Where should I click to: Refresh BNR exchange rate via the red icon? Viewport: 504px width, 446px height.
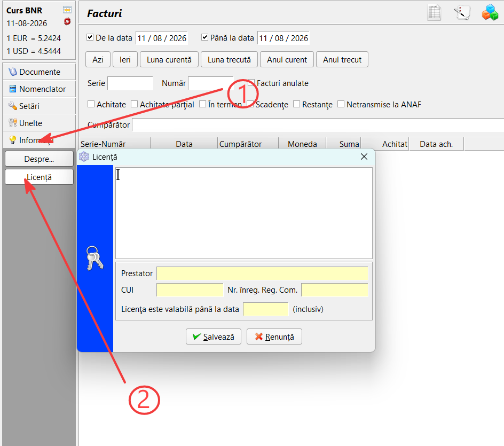[67, 21]
